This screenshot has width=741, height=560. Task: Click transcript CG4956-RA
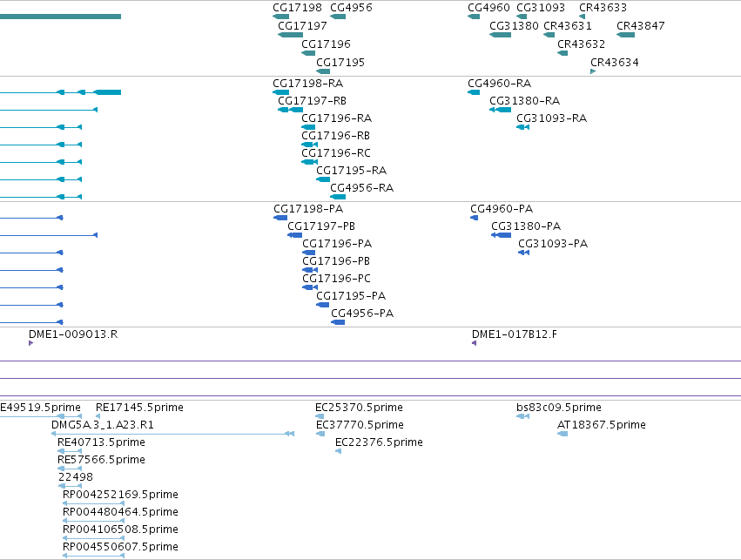click(338, 197)
